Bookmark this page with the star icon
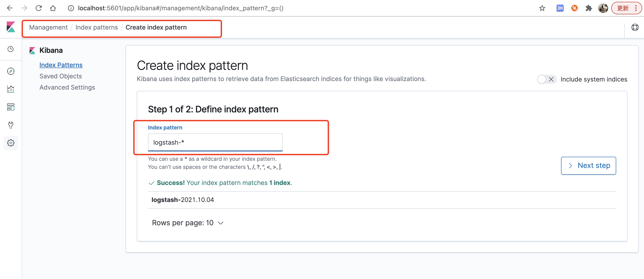The height and width of the screenshot is (279, 644). (542, 8)
